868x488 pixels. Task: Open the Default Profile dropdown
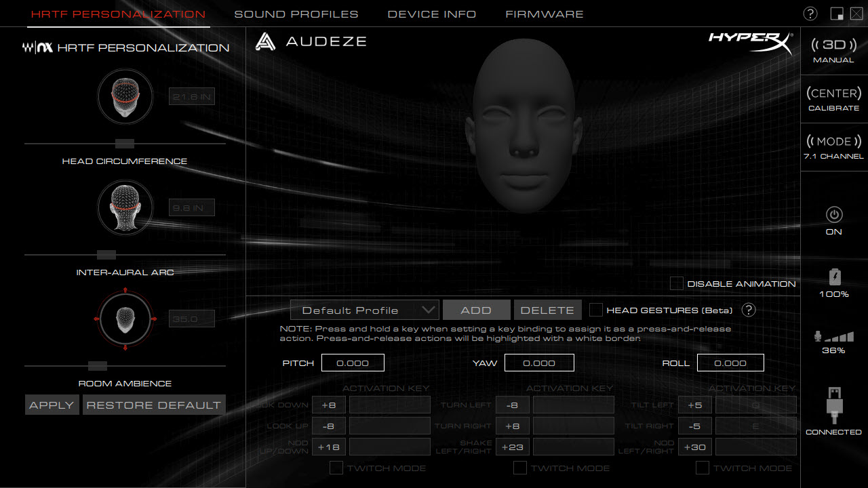tap(365, 310)
